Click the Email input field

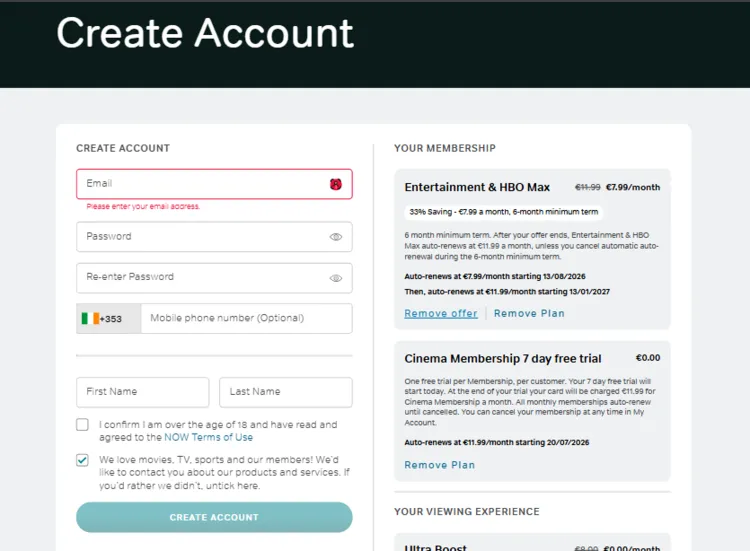[214, 184]
